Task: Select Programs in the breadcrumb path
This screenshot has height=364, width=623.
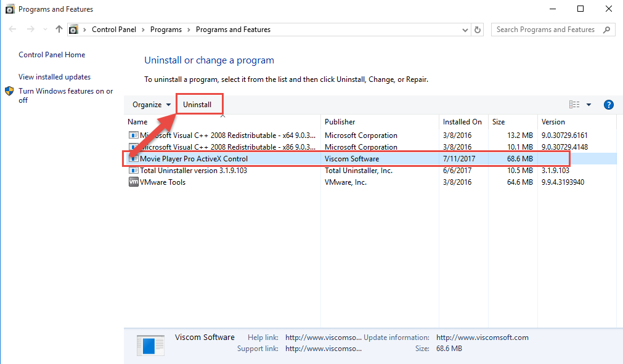Action: (x=166, y=29)
